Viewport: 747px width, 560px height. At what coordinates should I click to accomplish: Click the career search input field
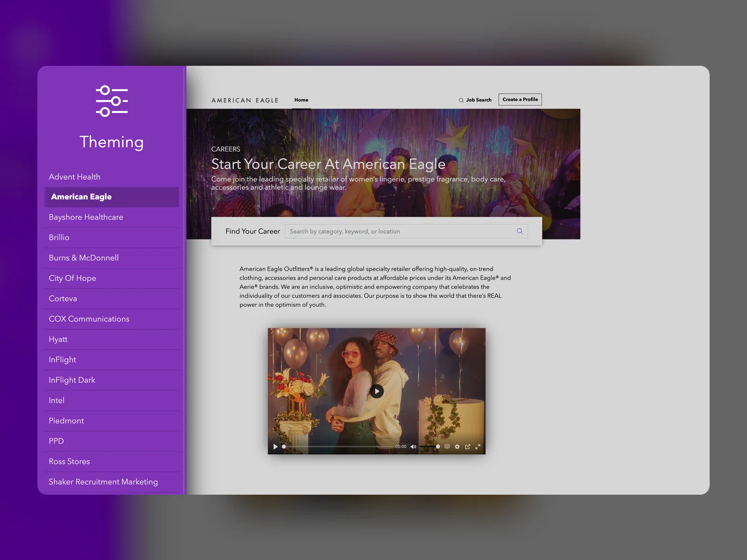coord(406,231)
